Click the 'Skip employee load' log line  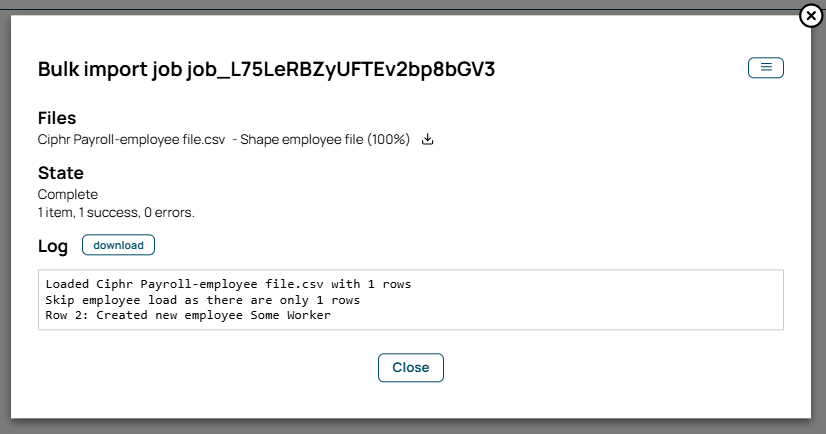click(203, 300)
